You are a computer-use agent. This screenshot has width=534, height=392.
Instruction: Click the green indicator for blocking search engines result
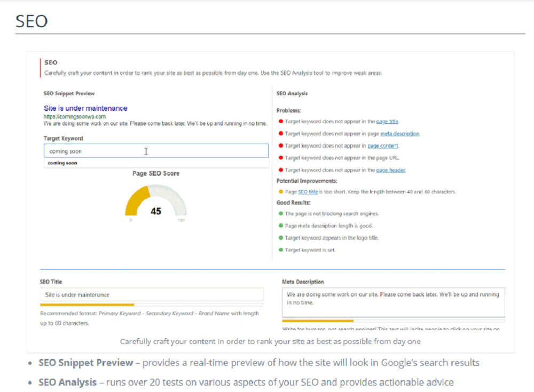coord(281,213)
